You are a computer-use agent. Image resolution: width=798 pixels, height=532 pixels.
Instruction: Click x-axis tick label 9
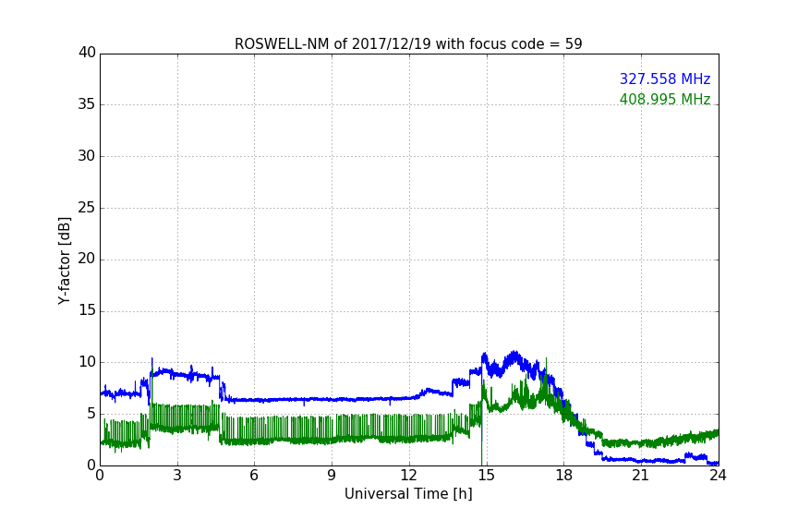pyautogui.click(x=332, y=476)
